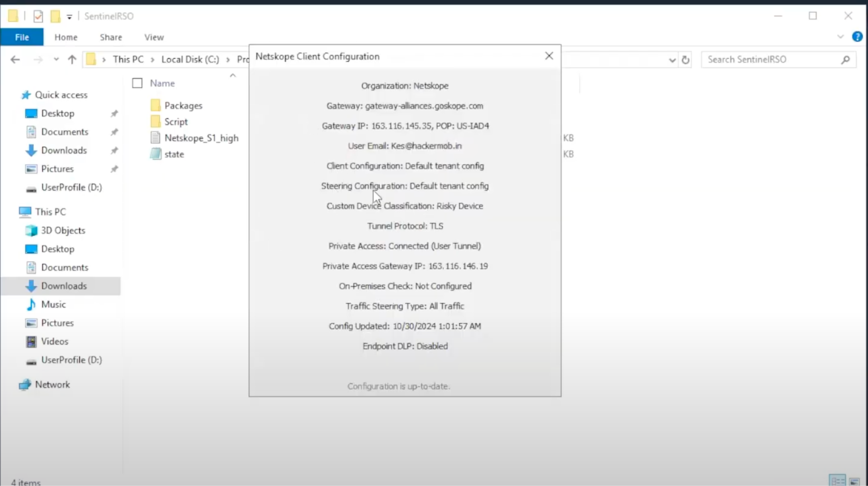This screenshot has height=486, width=868.
Task: Click the Forward navigation arrow
Action: click(x=38, y=59)
